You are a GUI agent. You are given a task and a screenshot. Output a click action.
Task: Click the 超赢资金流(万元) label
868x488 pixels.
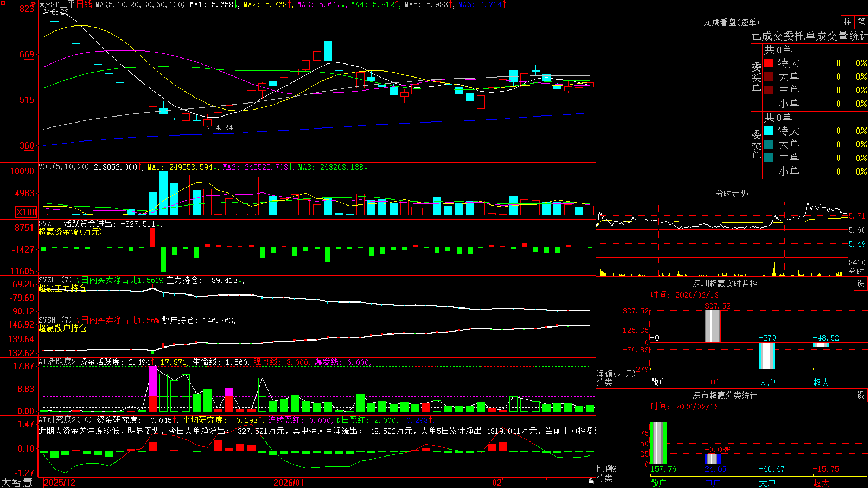coord(70,232)
